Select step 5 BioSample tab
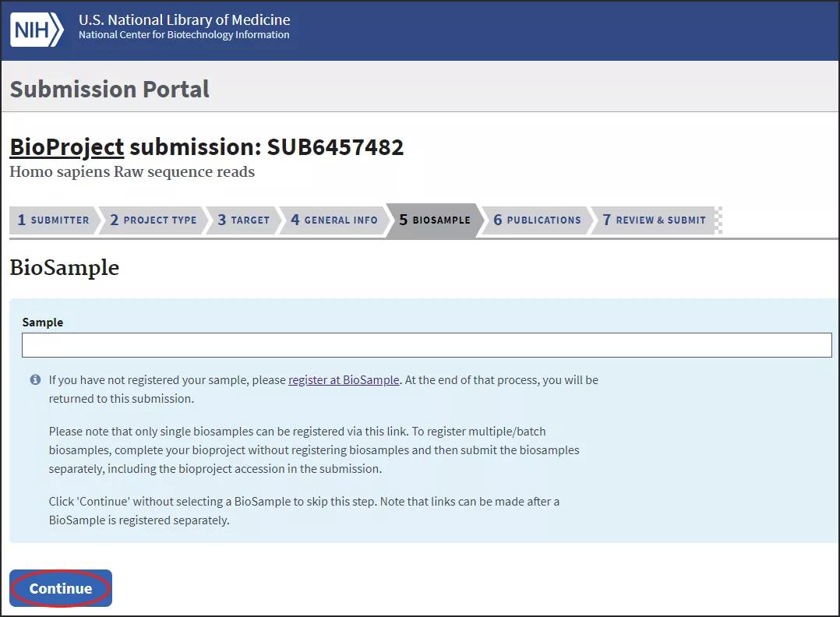Screen dimensions: 840x617 pyautogui.click(x=435, y=220)
